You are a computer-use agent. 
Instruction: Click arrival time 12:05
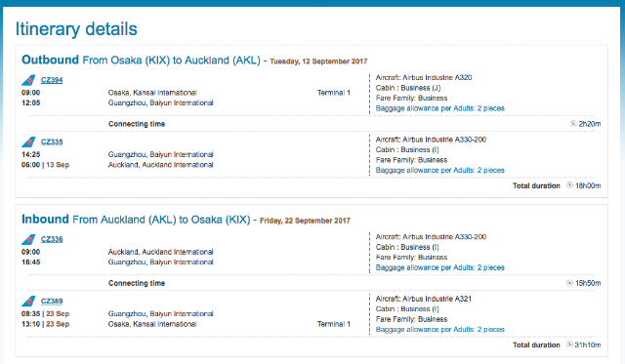pos(30,102)
